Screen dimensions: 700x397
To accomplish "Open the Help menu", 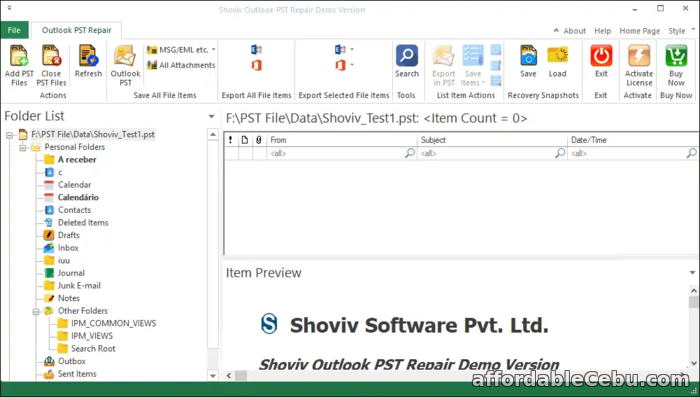I will [602, 31].
